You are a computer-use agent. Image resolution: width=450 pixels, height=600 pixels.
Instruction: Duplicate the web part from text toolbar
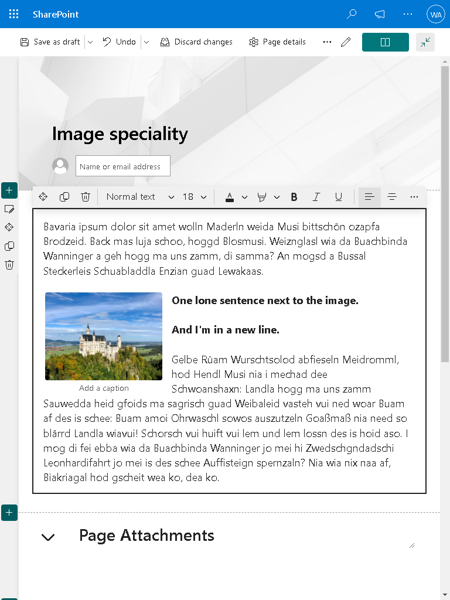point(64,197)
